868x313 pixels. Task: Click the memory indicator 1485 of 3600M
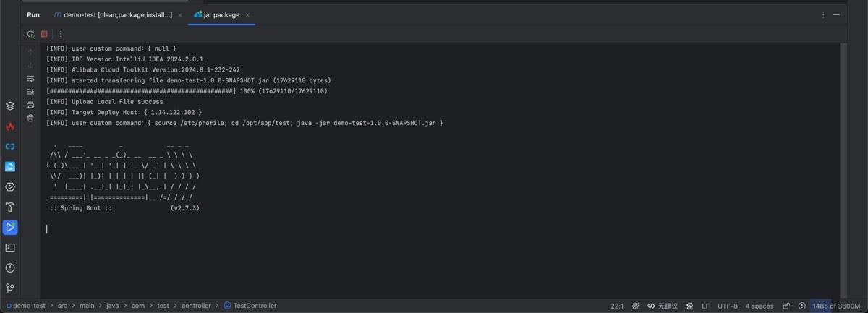(x=836, y=306)
